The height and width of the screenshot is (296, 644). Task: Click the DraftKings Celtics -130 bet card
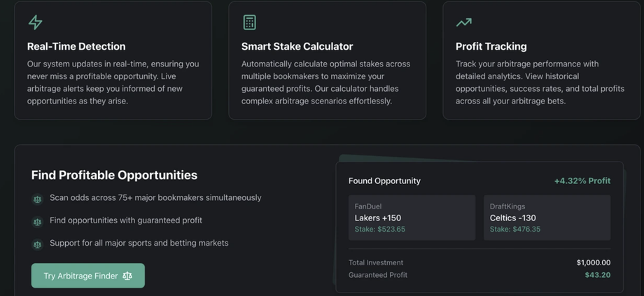pos(547,218)
